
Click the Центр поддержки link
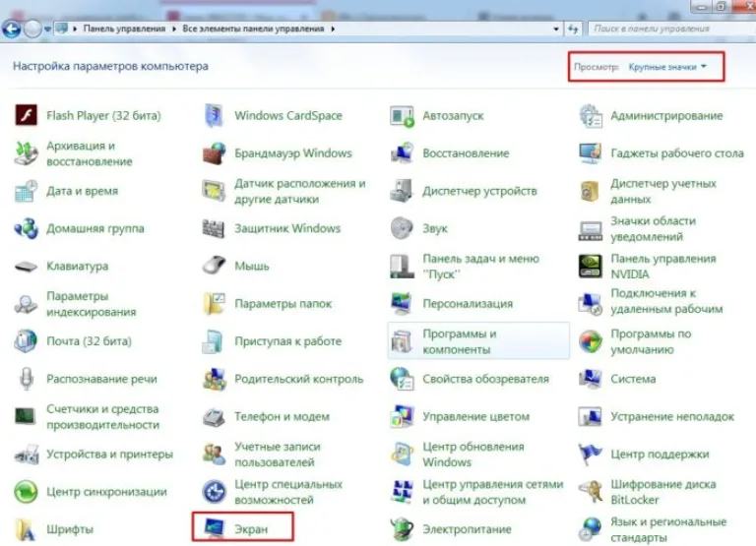660,455
